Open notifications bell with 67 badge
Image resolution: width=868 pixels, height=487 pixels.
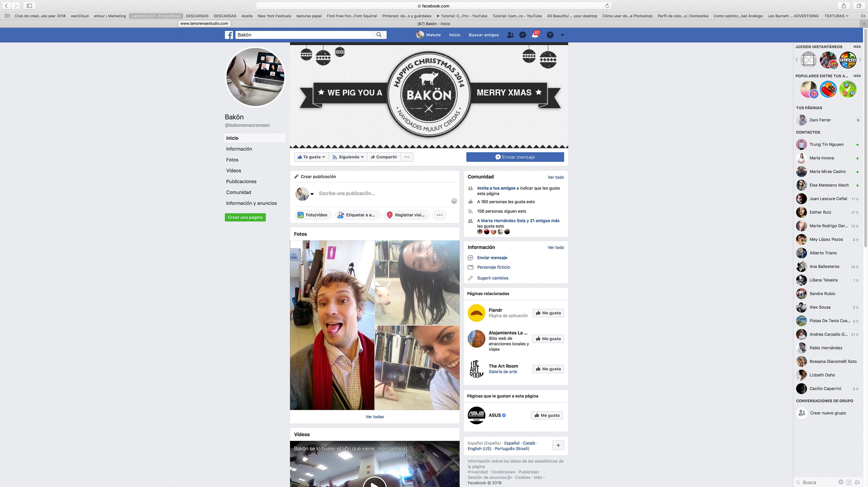[535, 35]
